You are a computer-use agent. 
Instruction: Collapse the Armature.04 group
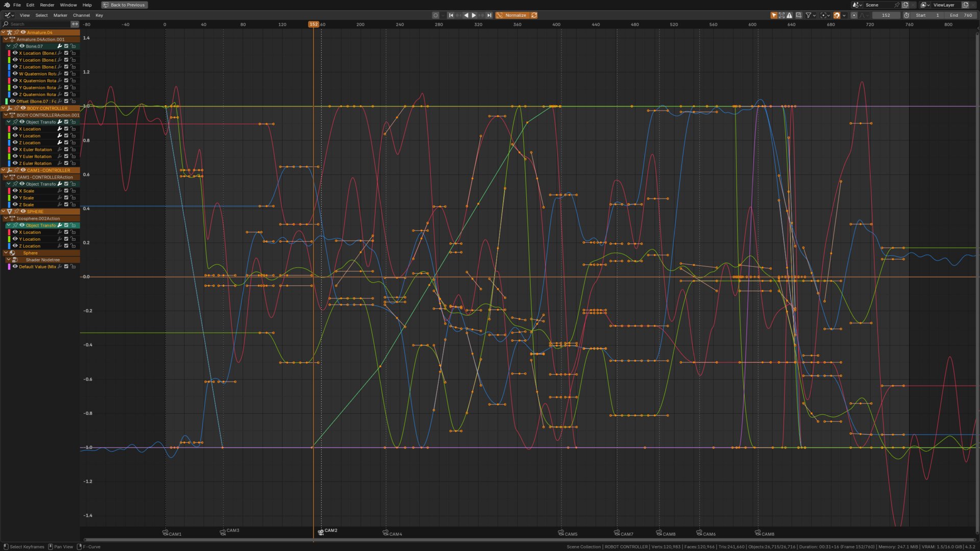4,32
